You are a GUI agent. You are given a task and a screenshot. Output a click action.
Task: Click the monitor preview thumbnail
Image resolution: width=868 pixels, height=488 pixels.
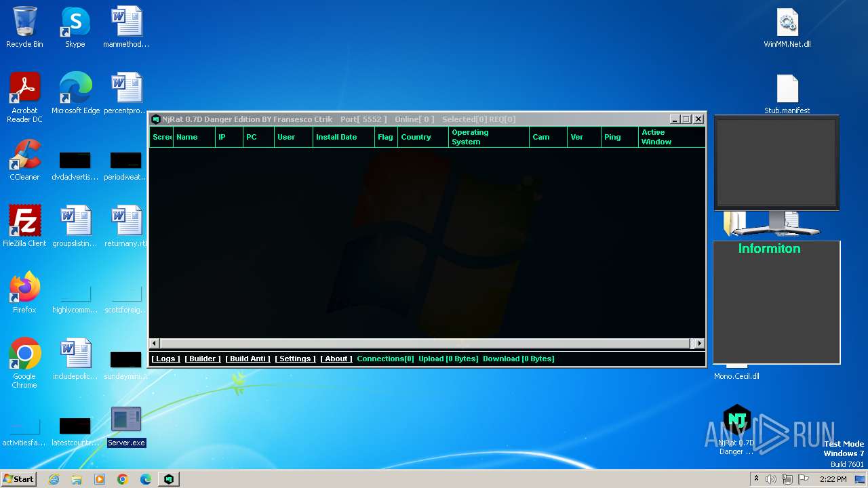click(776, 163)
